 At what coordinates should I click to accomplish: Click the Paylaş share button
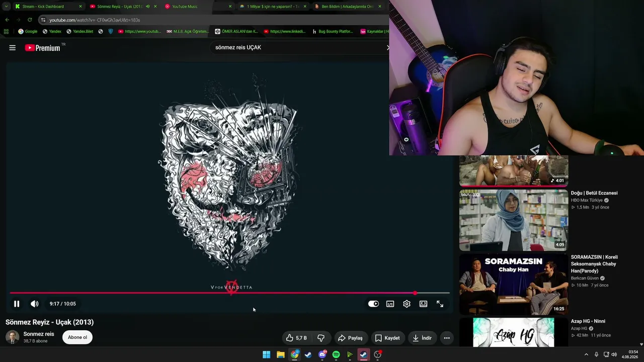coord(350,338)
